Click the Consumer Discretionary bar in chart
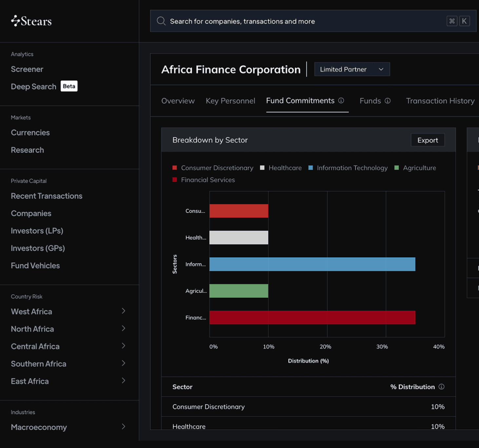Viewport: 479px width, 448px height. pos(239,211)
